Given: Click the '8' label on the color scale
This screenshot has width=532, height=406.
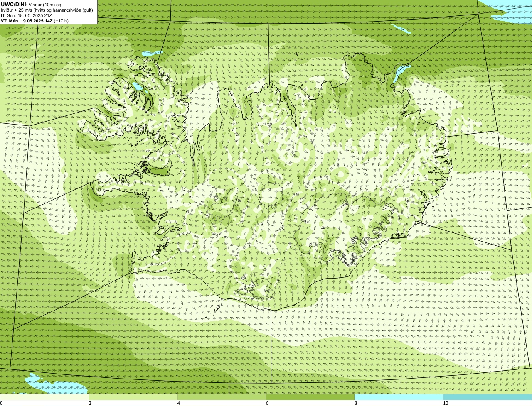Looking at the screenshot, I should coord(355,403).
